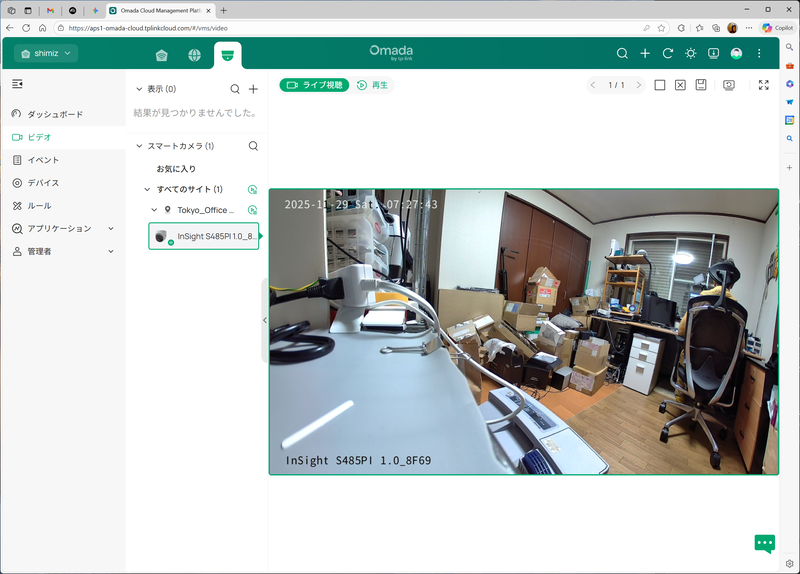Reload the page with browser refresh
This screenshot has height=574, width=800.
pos(26,28)
